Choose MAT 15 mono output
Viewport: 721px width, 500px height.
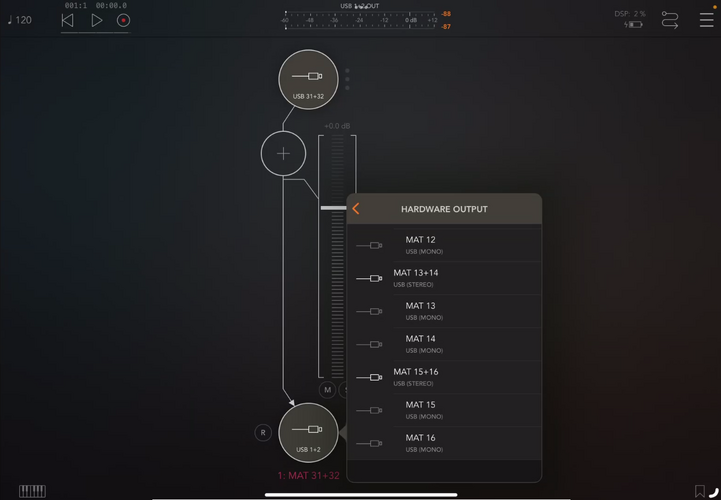tap(444, 410)
